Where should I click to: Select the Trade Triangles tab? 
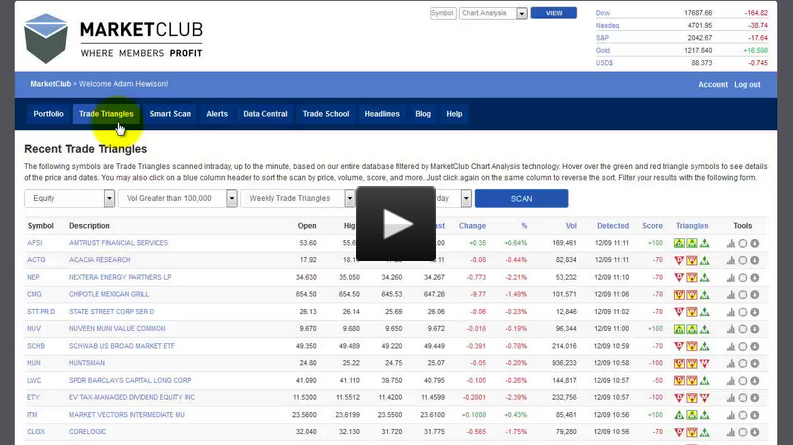(x=106, y=114)
